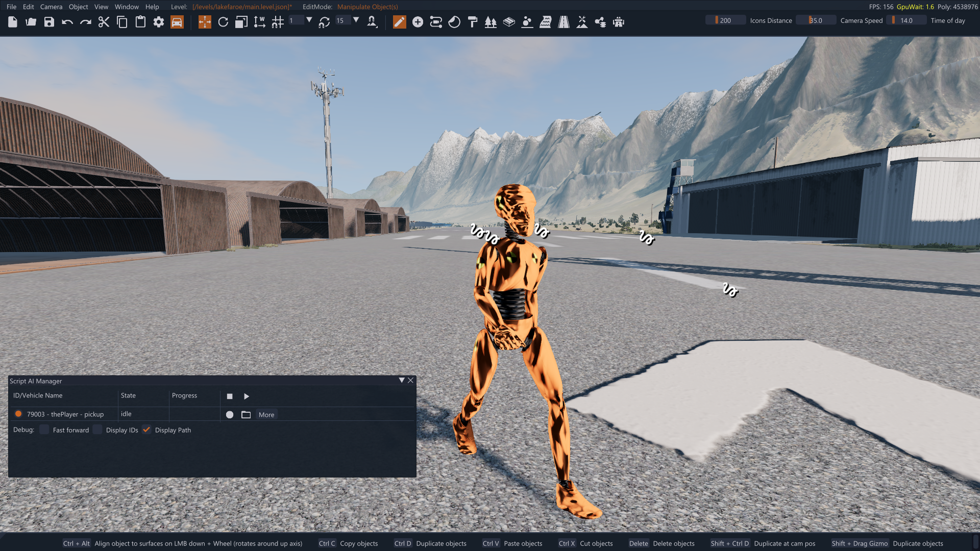Select the orange object edit pencil tool
The image size is (980, 551).
coord(400,22)
